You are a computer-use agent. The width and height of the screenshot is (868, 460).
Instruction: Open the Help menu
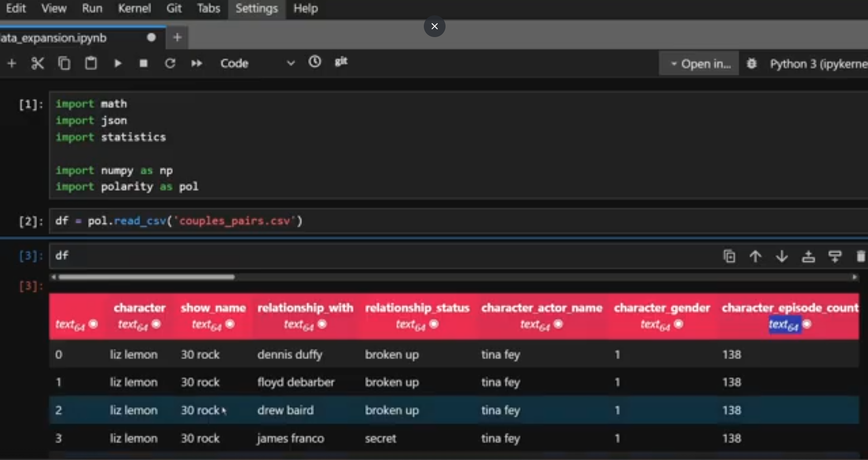(306, 8)
